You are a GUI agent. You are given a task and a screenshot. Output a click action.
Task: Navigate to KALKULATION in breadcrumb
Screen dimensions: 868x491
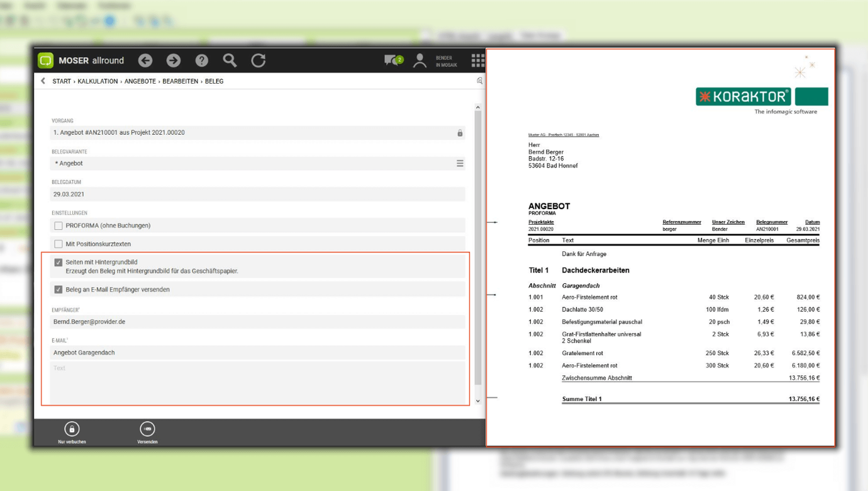tap(97, 81)
